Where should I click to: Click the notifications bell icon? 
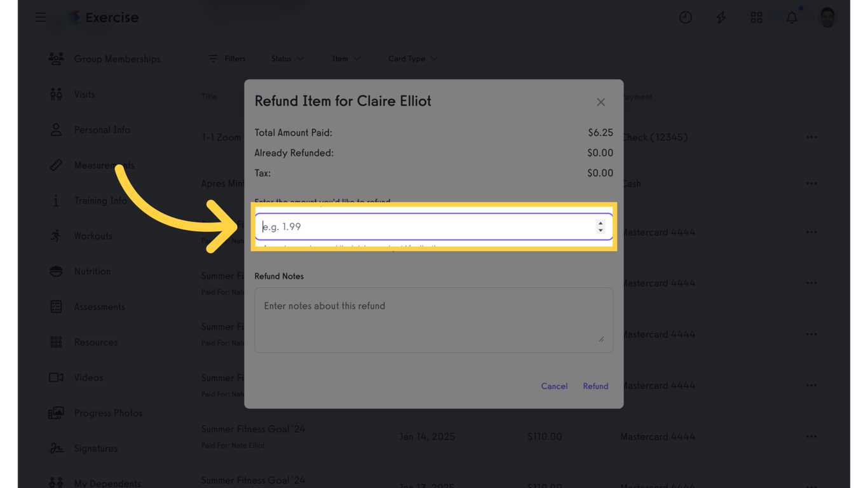[x=792, y=17]
